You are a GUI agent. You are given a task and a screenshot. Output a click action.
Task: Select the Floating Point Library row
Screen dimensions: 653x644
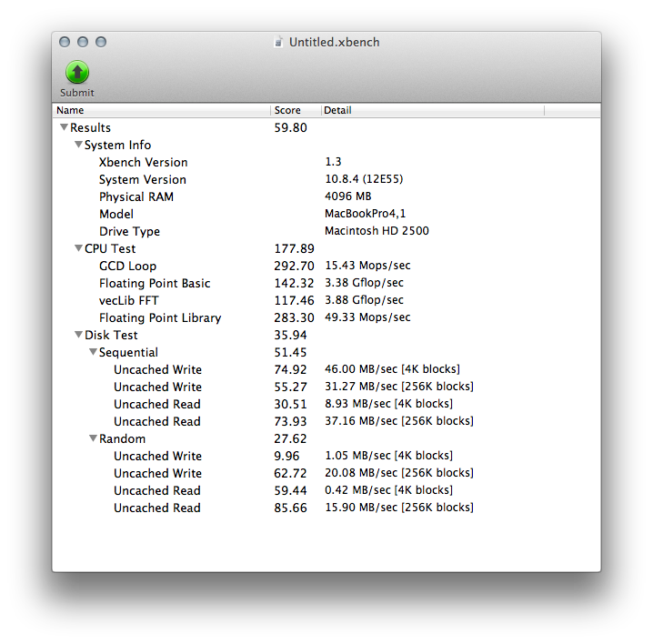pyautogui.click(x=326, y=317)
